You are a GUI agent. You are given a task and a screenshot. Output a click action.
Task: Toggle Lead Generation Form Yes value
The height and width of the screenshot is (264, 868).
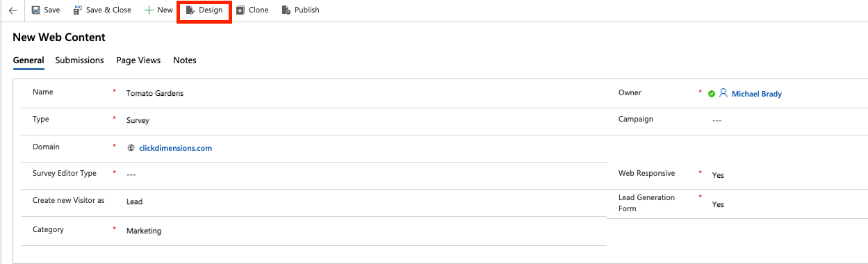pyautogui.click(x=718, y=204)
